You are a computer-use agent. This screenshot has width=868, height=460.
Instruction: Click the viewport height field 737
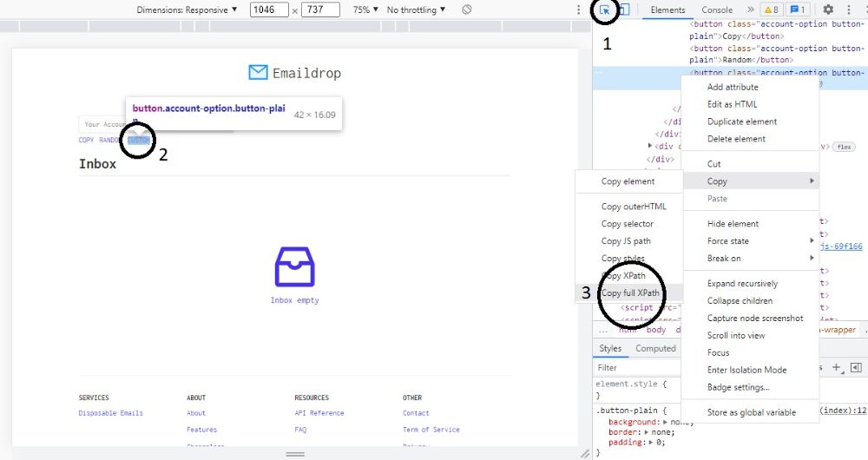click(320, 10)
